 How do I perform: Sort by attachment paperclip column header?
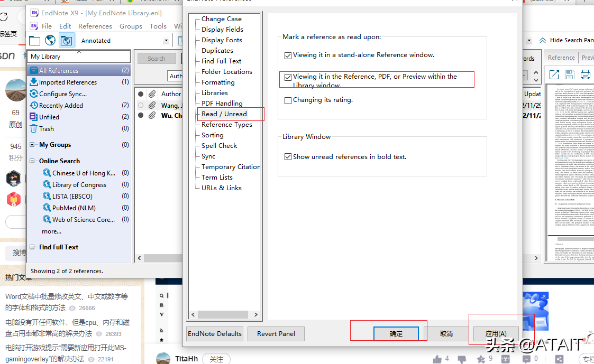coord(152,94)
